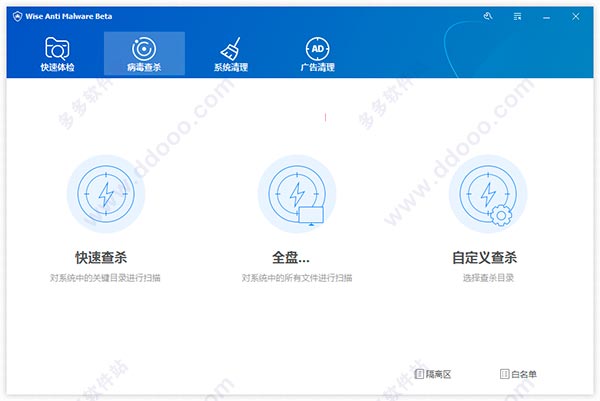Click the Wise Anti Malware Beta title text
This screenshot has height=401, width=600.
(x=69, y=16)
